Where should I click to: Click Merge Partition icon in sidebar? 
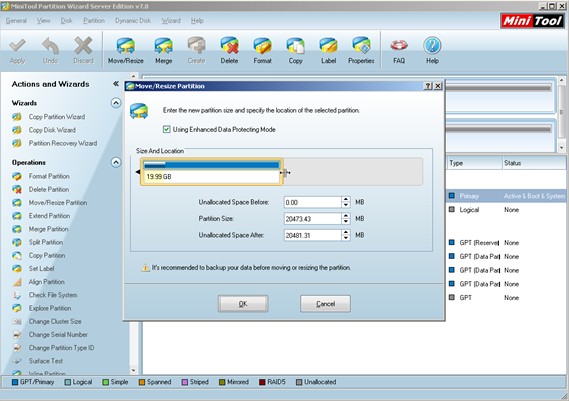[17, 229]
